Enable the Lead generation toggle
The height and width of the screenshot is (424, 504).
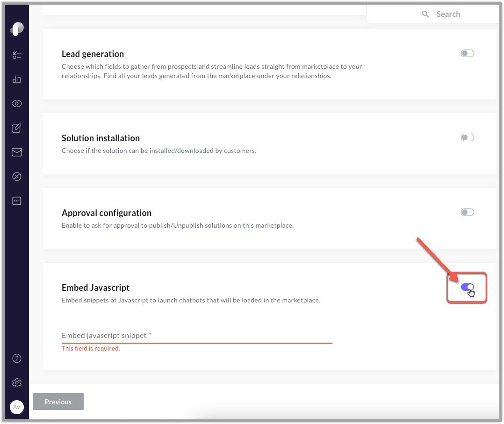click(468, 53)
